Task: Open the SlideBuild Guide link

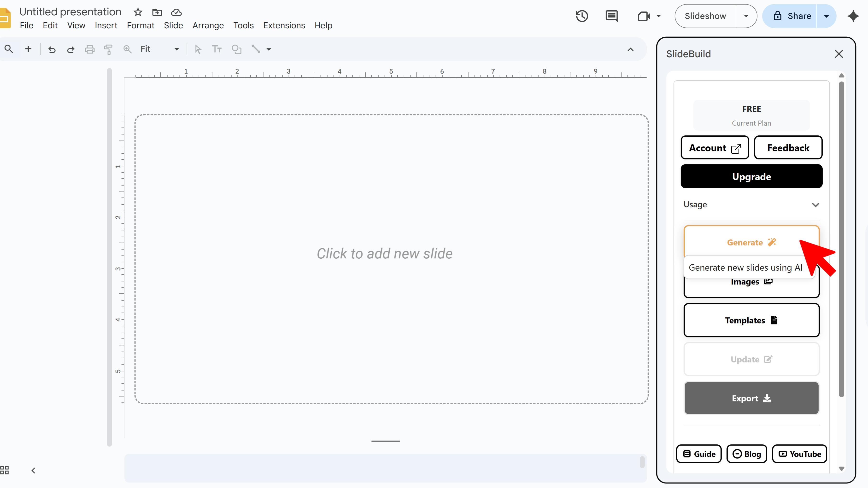Action: tap(699, 454)
